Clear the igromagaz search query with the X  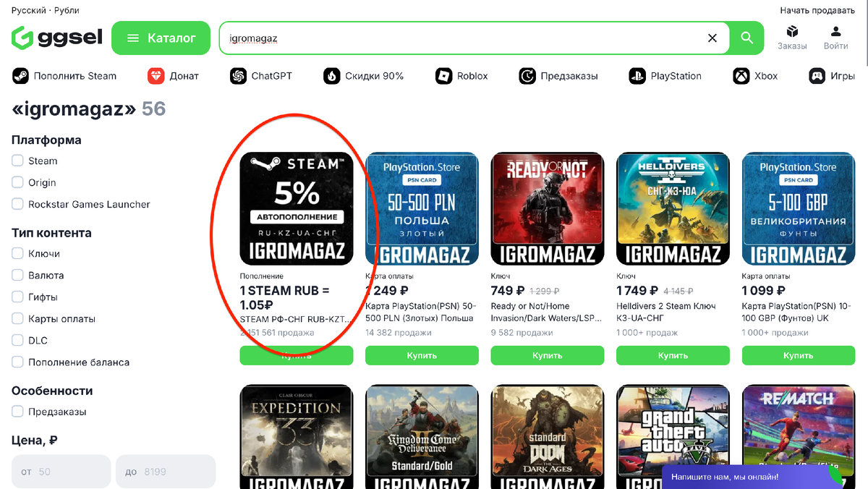711,38
